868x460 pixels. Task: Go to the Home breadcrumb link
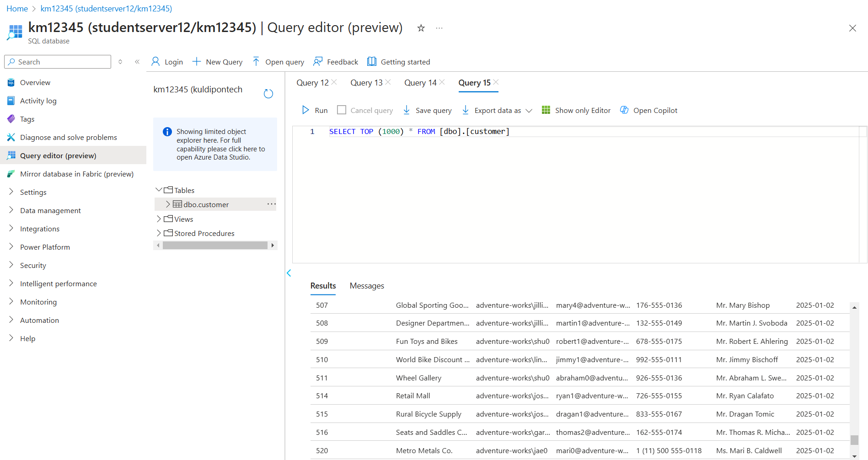click(17, 9)
